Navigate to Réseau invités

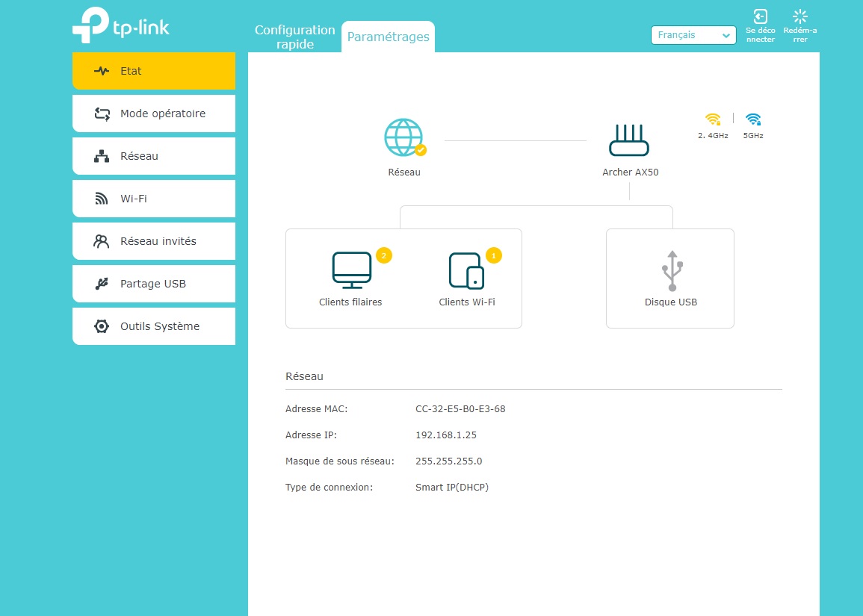(x=154, y=241)
